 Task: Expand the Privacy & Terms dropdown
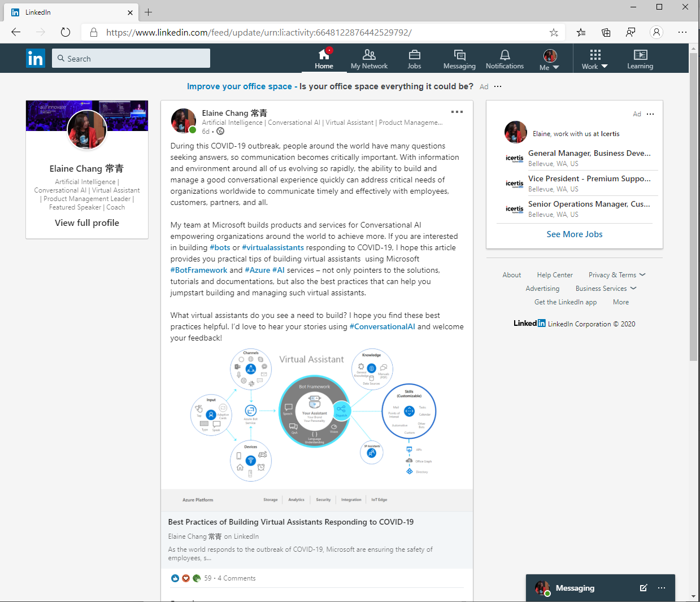617,275
